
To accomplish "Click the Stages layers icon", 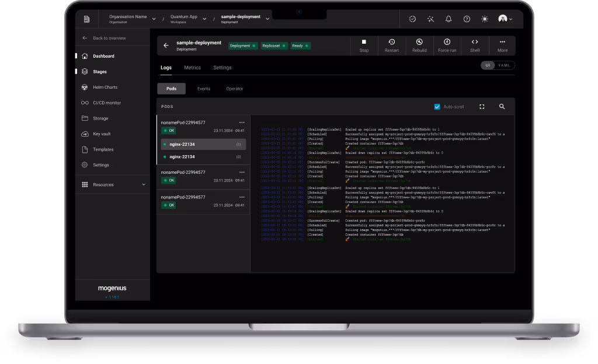I will pos(85,72).
